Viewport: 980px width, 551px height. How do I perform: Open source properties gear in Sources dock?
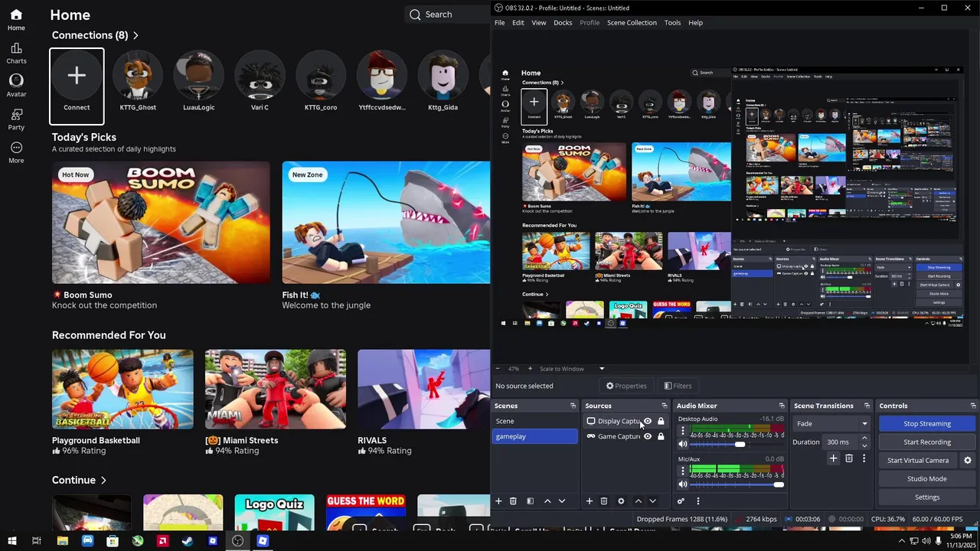(x=621, y=501)
